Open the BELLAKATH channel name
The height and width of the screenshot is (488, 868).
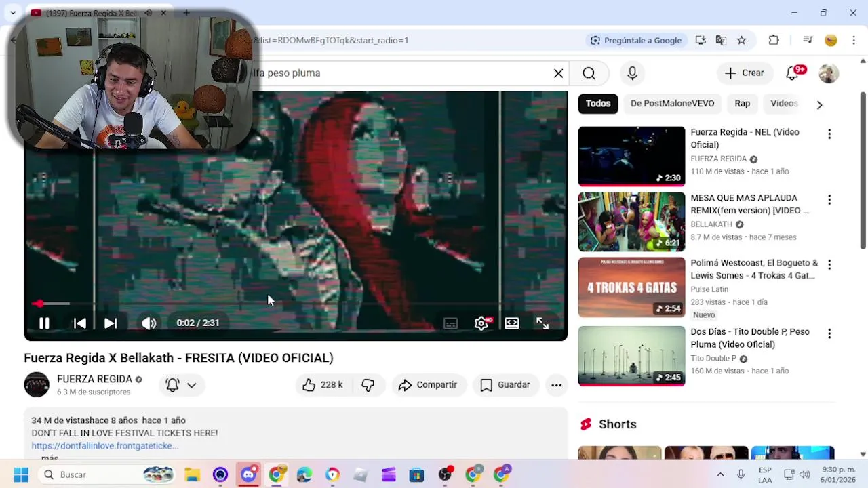[711, 224]
